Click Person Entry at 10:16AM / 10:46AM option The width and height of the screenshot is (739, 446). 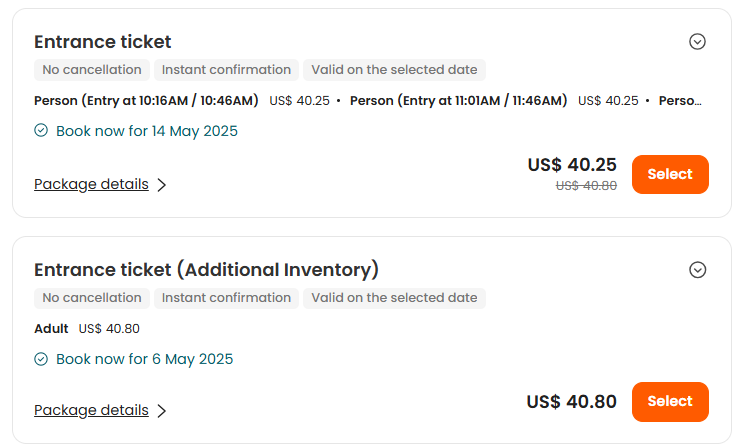[x=146, y=100]
